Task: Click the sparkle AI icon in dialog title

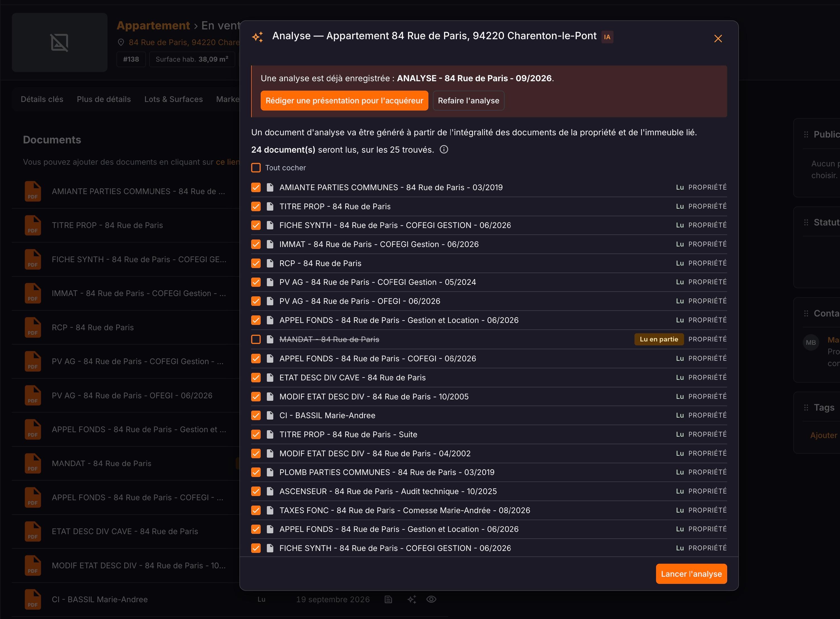Action: pos(258,37)
